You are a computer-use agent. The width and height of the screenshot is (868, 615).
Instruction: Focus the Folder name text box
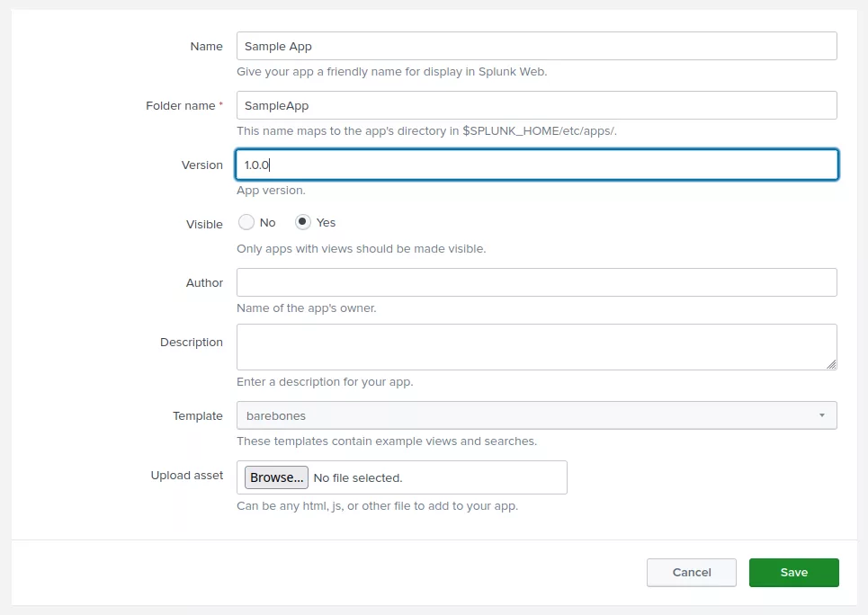click(x=536, y=105)
